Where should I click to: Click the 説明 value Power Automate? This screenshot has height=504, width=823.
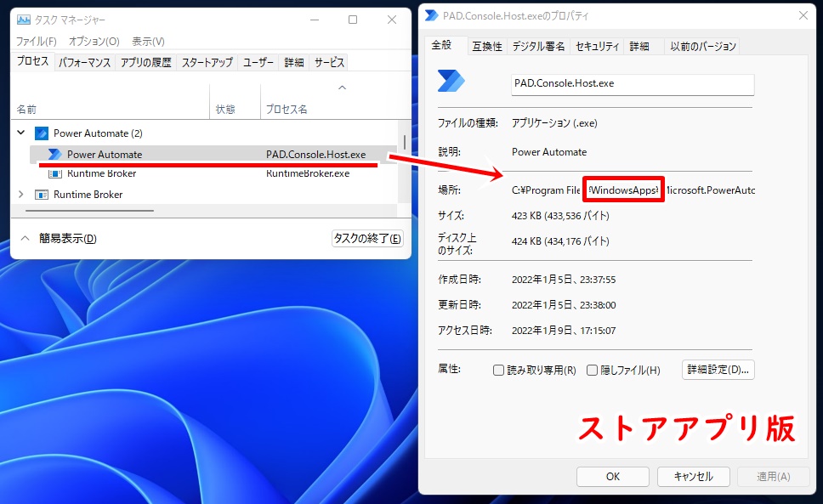[549, 152]
